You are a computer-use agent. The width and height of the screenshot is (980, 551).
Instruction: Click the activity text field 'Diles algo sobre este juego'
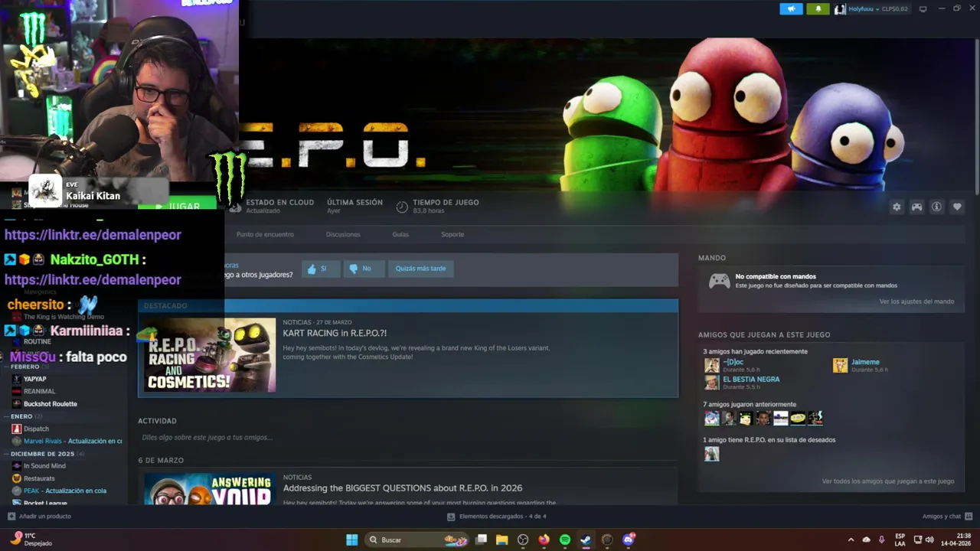(x=207, y=438)
